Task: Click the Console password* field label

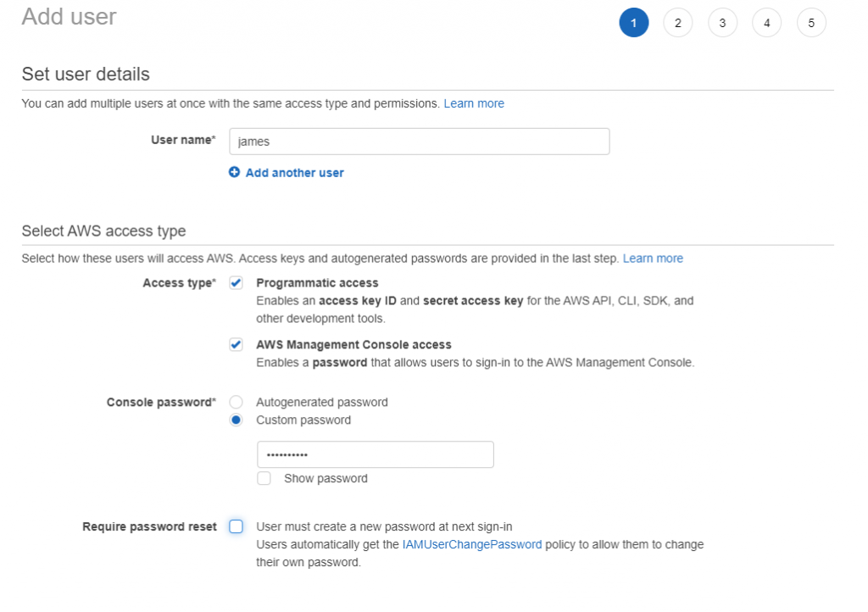Action: click(x=161, y=403)
